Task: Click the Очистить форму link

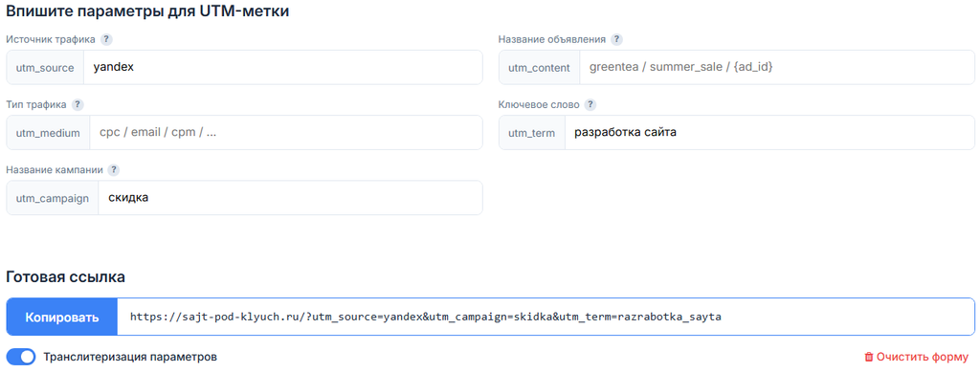Action: (916, 358)
